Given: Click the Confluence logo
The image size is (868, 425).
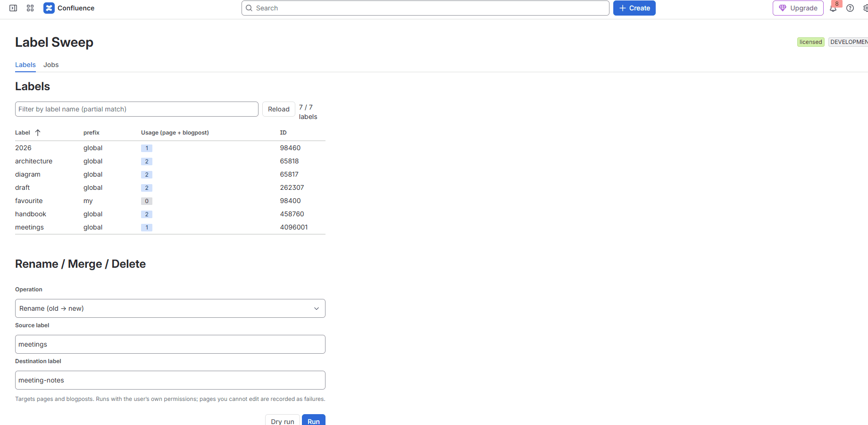Looking at the screenshot, I should click(49, 8).
